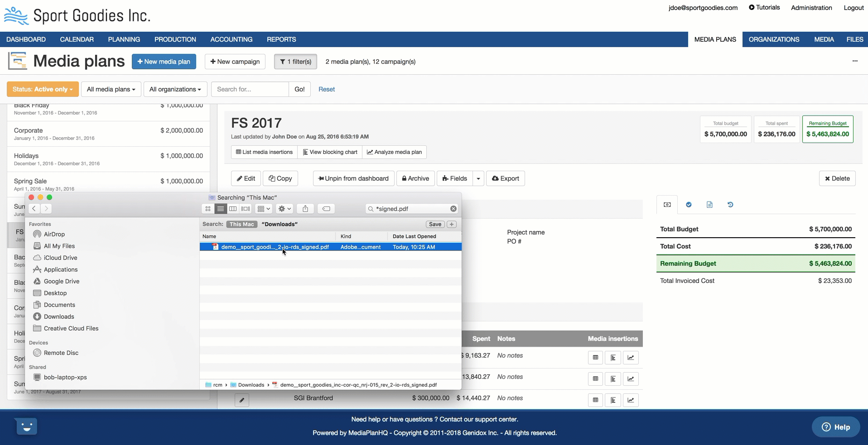Click the Reset link
868x445 pixels.
(326, 89)
